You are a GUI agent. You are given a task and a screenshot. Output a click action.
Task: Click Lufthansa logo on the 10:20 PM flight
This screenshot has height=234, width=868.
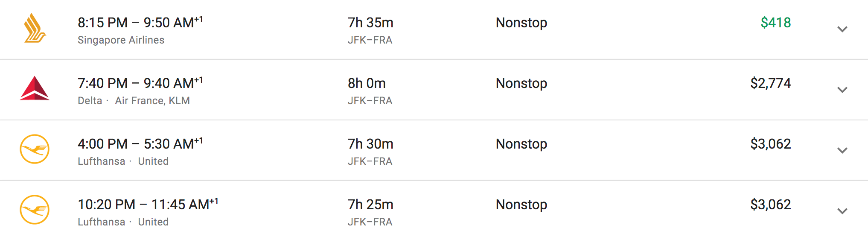[x=35, y=210]
